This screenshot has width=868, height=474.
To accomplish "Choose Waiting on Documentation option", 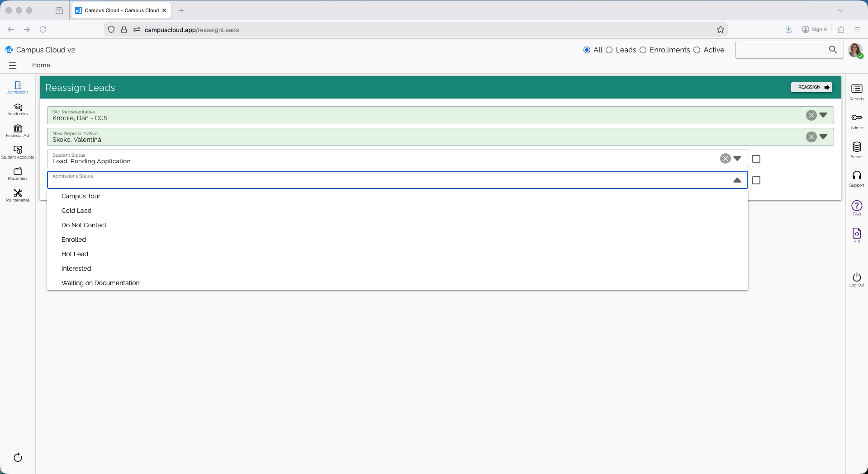I will (100, 283).
